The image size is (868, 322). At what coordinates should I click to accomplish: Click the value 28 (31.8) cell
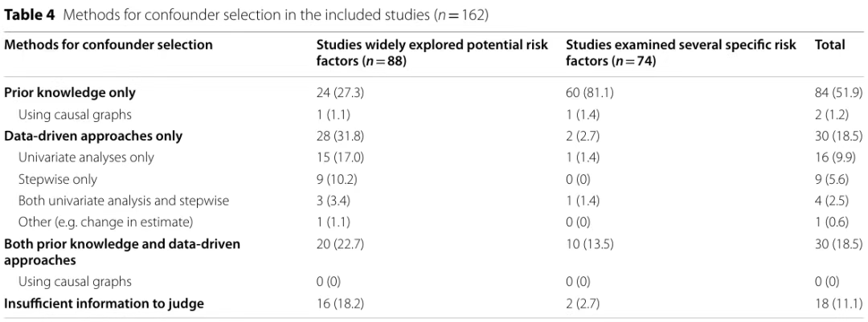tap(340, 136)
